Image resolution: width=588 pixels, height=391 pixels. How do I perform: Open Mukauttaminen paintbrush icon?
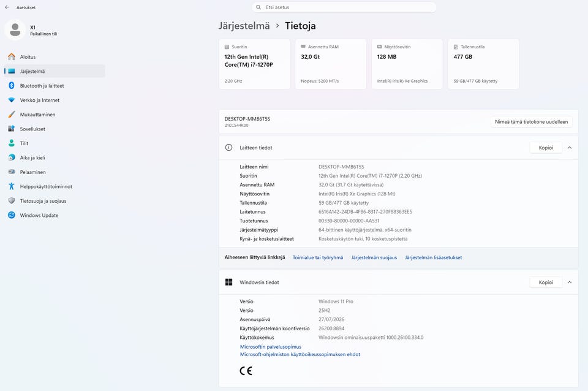(12, 114)
